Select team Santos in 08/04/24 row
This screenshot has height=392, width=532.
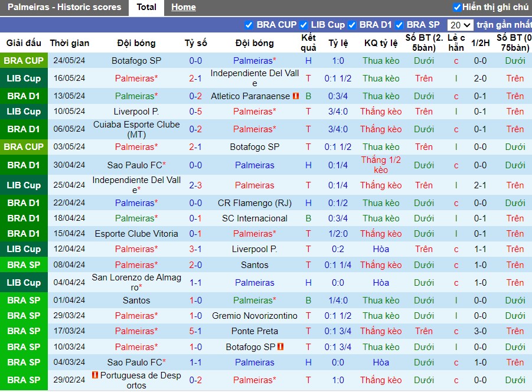(255, 265)
